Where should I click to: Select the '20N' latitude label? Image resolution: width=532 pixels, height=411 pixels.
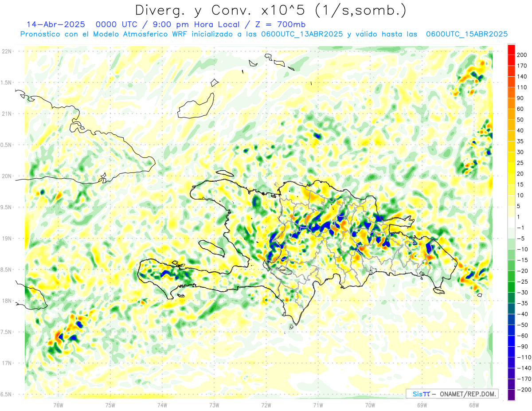[x=6, y=176]
